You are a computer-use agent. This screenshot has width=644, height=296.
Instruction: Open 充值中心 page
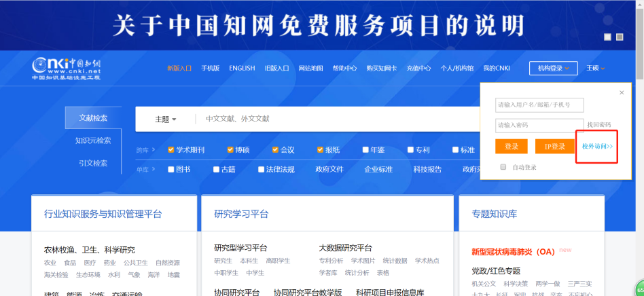pyautogui.click(x=419, y=68)
